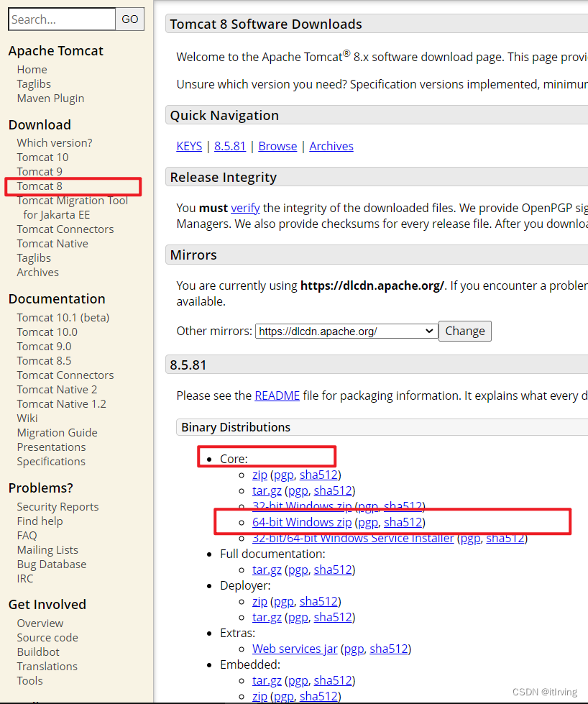Open pgp for Deployer zip
588x704 pixels.
(x=284, y=601)
